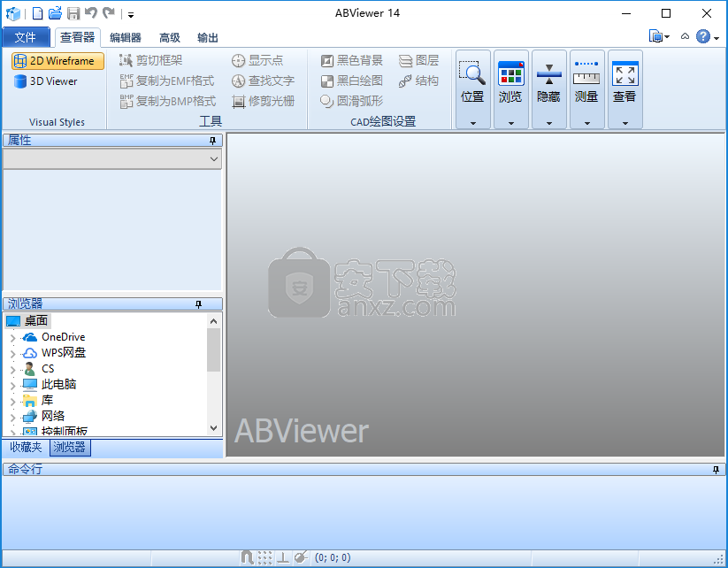
Task: Select 此电脑 in the browser tree
Action: tap(58, 385)
